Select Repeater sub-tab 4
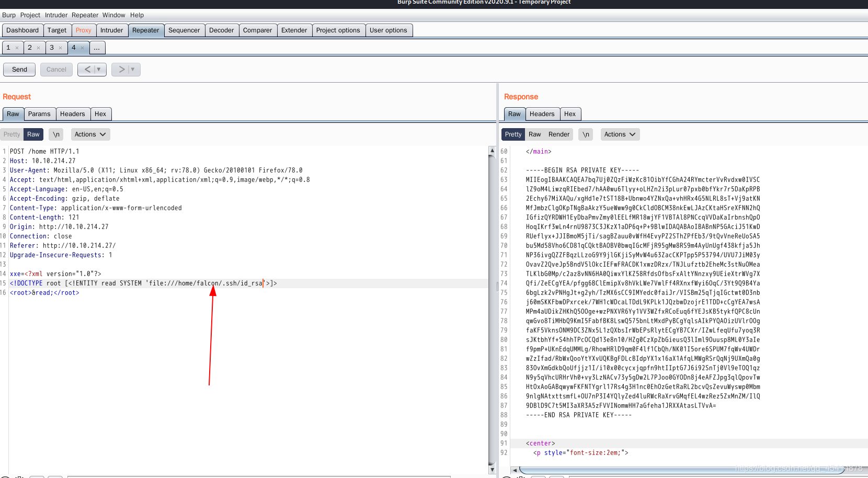 74,48
